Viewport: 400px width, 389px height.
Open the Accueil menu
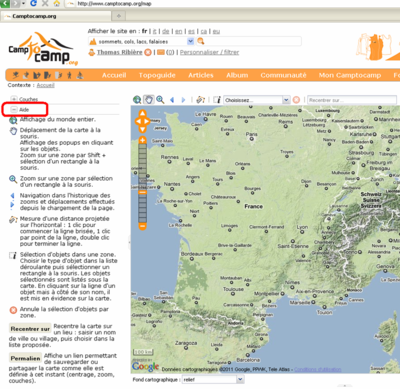click(114, 75)
